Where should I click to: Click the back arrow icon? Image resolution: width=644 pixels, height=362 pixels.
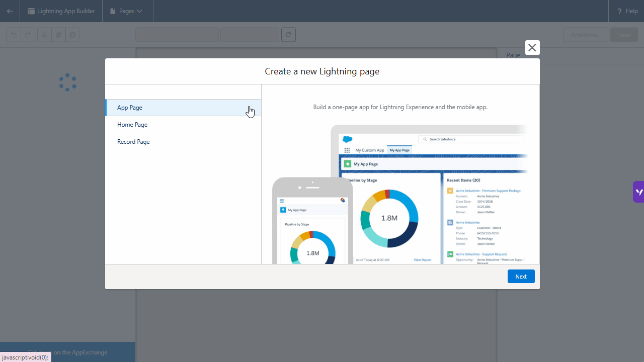tap(10, 11)
